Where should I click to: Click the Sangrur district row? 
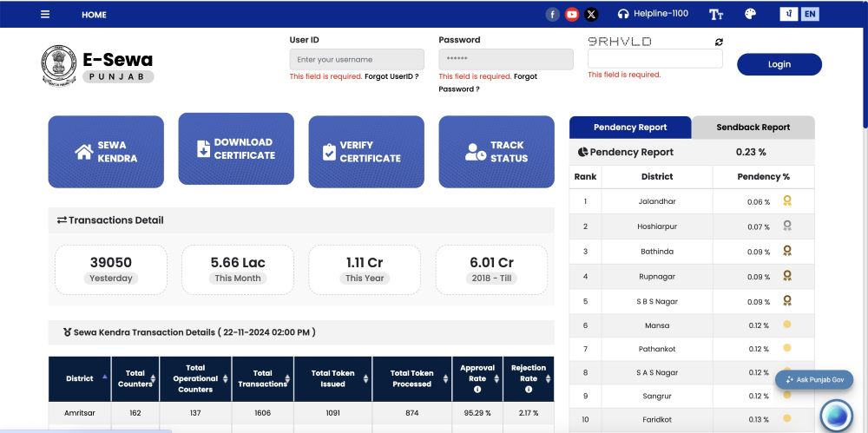pyautogui.click(x=692, y=396)
